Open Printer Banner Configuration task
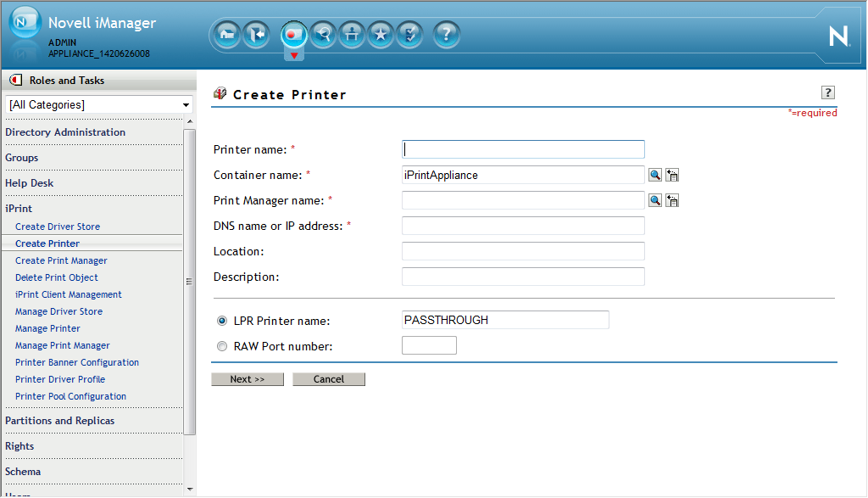Screen dimensions: 868x498 point(77,363)
